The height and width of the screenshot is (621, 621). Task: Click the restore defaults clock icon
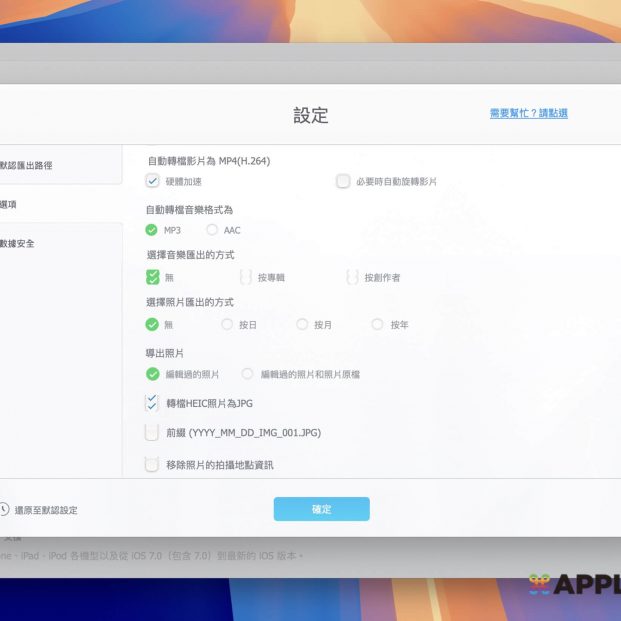pos(4,509)
